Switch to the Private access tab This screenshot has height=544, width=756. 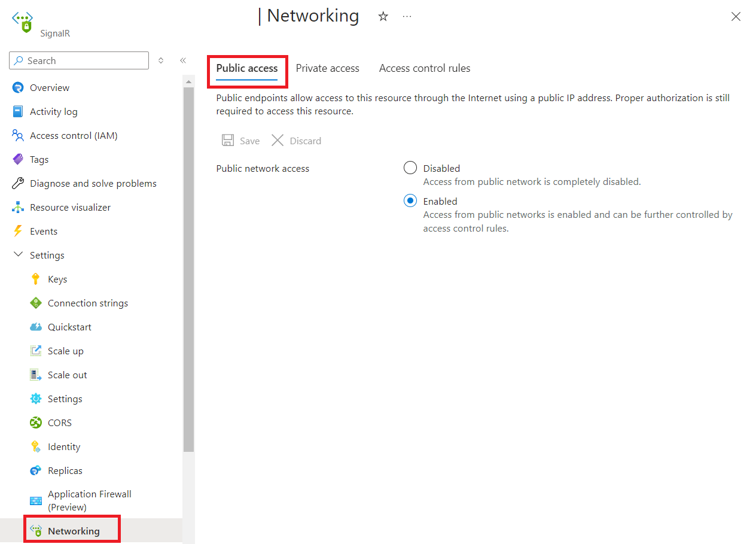pyautogui.click(x=327, y=68)
